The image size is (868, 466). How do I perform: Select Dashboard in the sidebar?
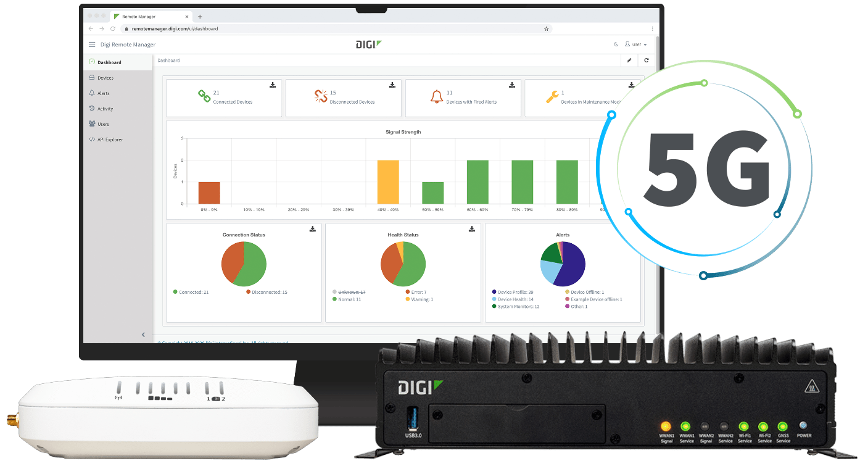(x=118, y=62)
